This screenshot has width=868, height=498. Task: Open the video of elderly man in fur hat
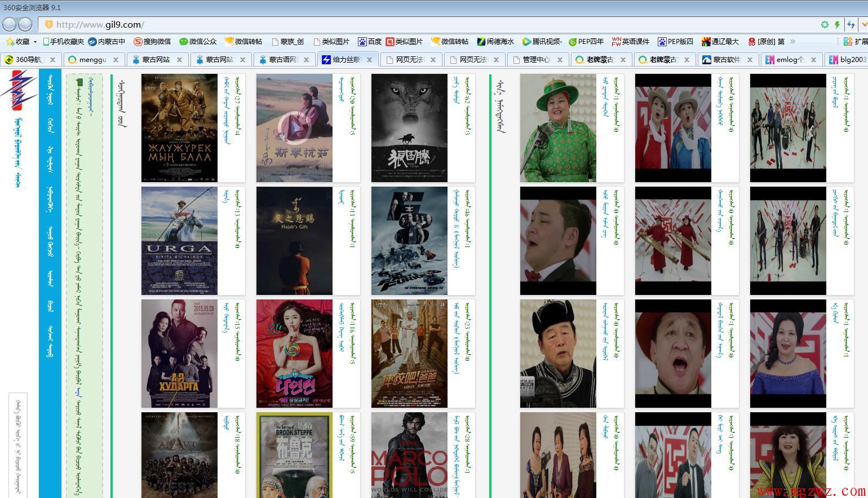[558, 354]
